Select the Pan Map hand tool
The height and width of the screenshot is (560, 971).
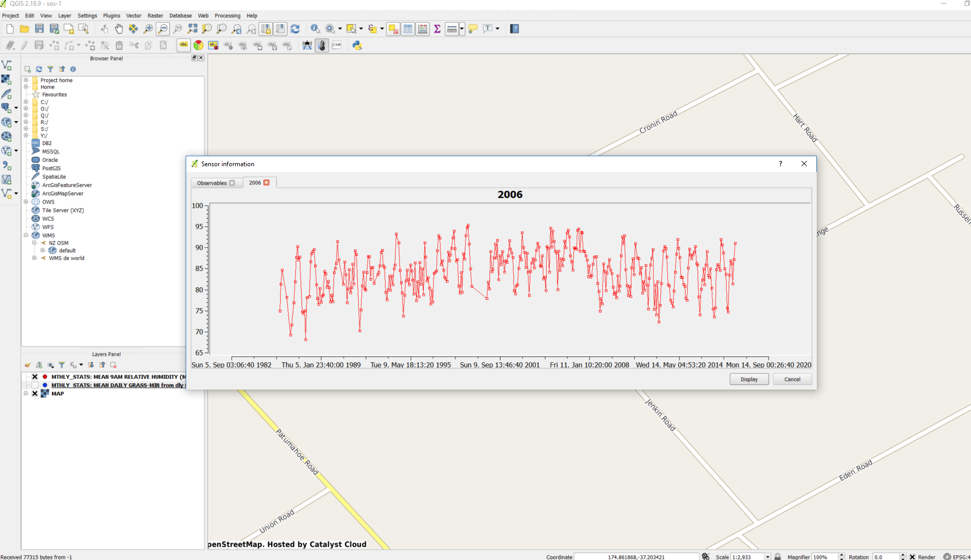pos(119,29)
